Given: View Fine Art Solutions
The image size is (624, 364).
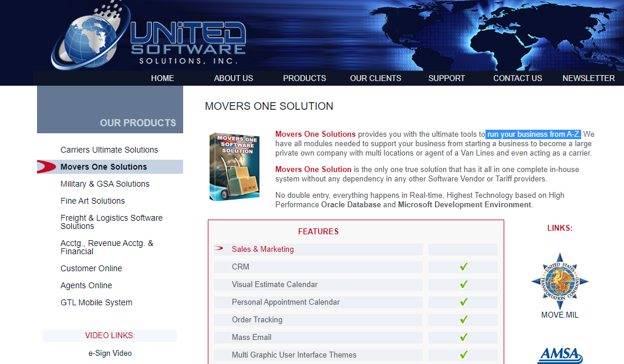Looking at the screenshot, I should coord(92,201).
